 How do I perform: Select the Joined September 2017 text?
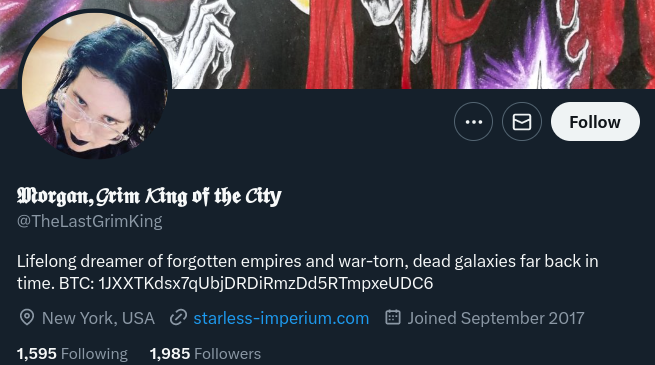pyautogui.click(x=496, y=318)
